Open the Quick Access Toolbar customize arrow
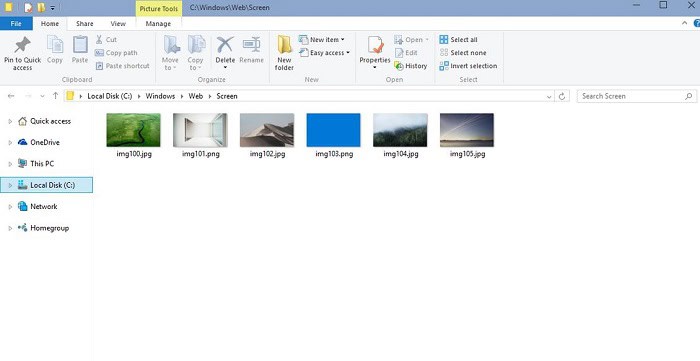This screenshot has width=700, height=361. pos(53,8)
